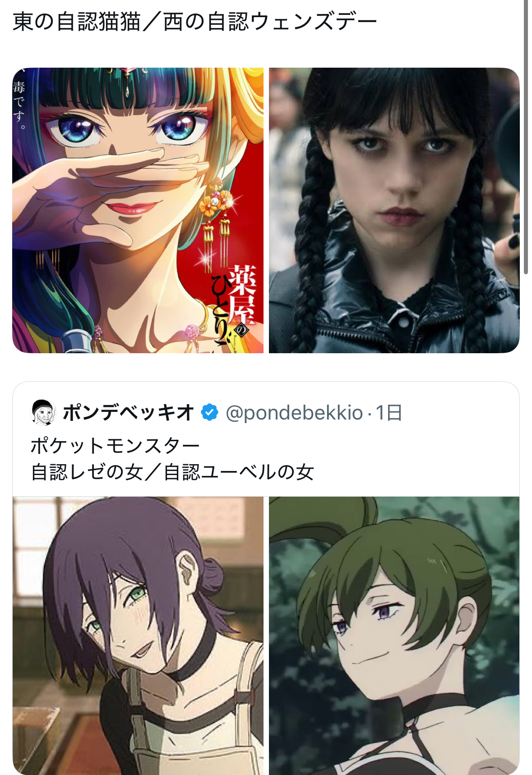
Task: Open the anime poster image with red background
Action: pos(138,210)
